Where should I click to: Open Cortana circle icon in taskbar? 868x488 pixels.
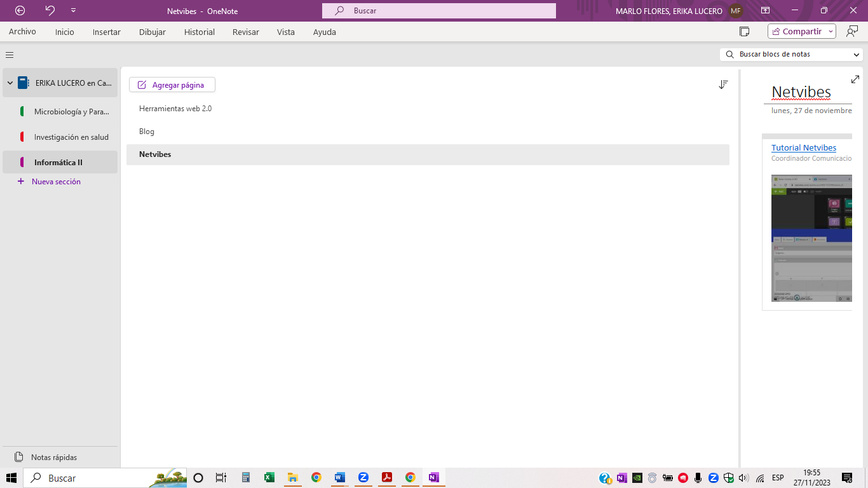[198, 478]
